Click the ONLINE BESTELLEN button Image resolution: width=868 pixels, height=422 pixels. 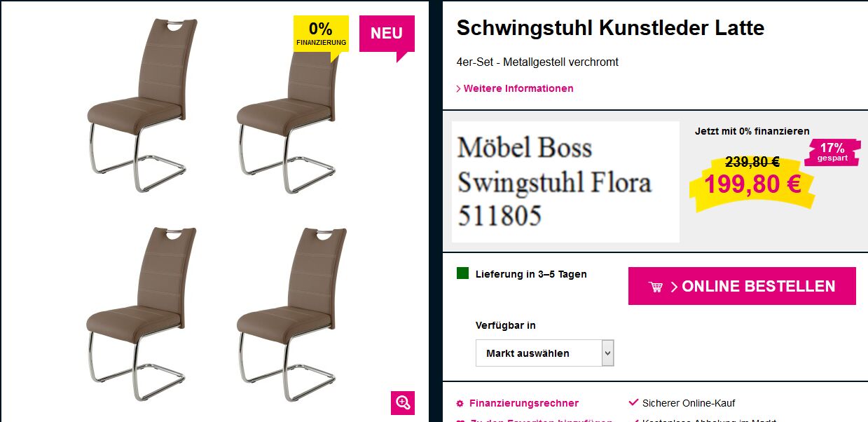coord(742,286)
